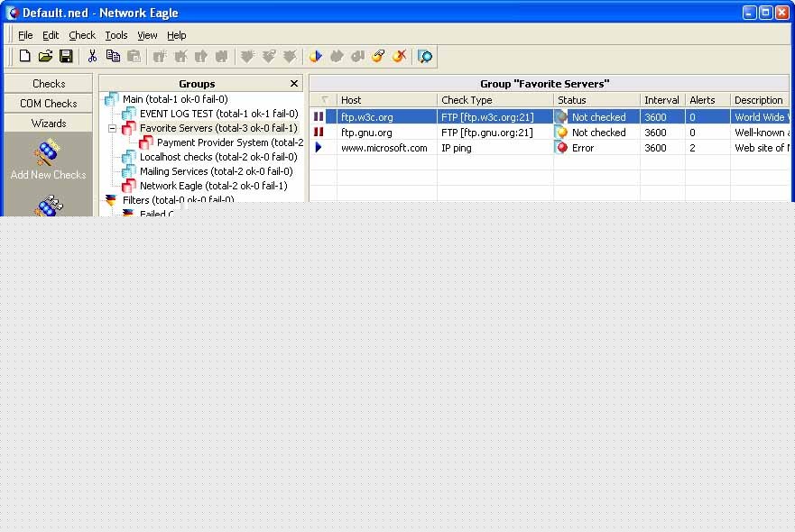Click the Network Eagle logo in the title bar
The image size is (795, 532).
click(12, 13)
